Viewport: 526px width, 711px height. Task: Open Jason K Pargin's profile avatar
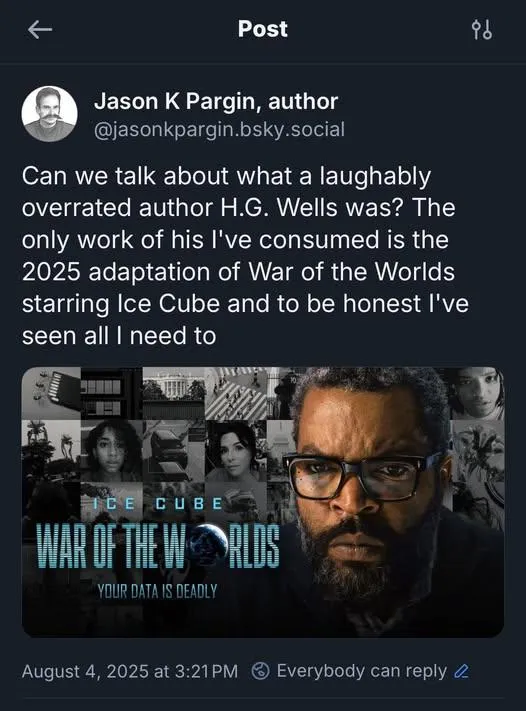tap(49, 114)
